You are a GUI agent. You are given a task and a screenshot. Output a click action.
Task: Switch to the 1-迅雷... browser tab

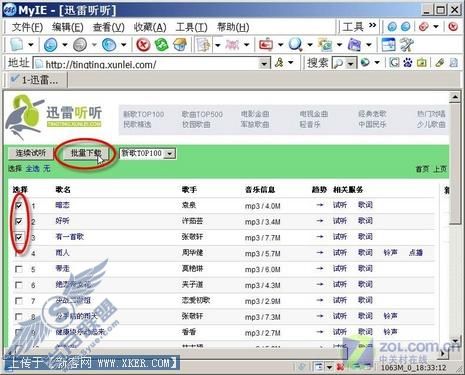(37, 80)
